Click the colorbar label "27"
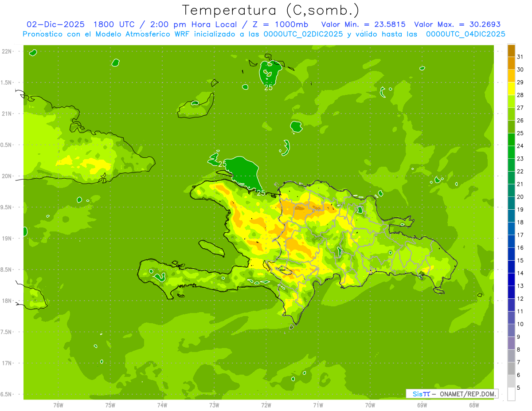Screen dimensions: 532x411 (x=520, y=108)
